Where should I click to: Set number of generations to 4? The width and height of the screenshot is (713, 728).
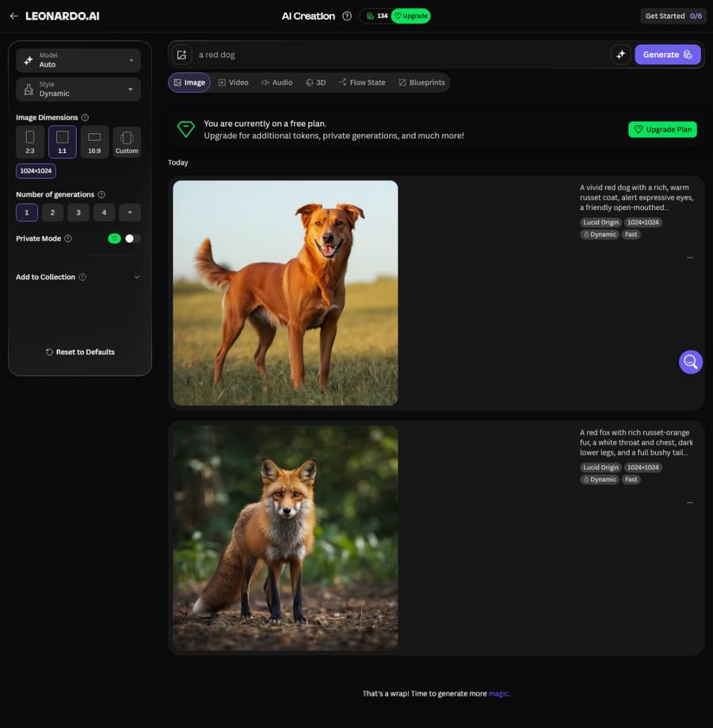click(x=104, y=212)
